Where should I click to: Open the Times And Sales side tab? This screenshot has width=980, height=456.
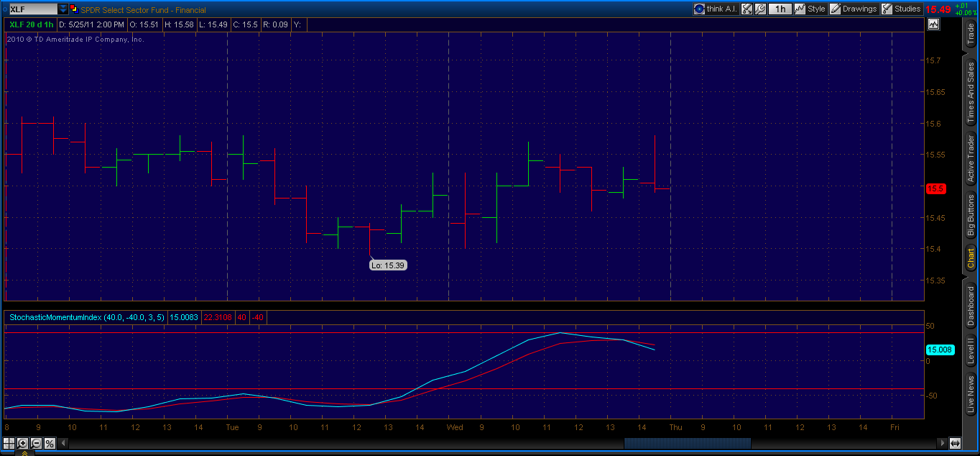[971, 91]
